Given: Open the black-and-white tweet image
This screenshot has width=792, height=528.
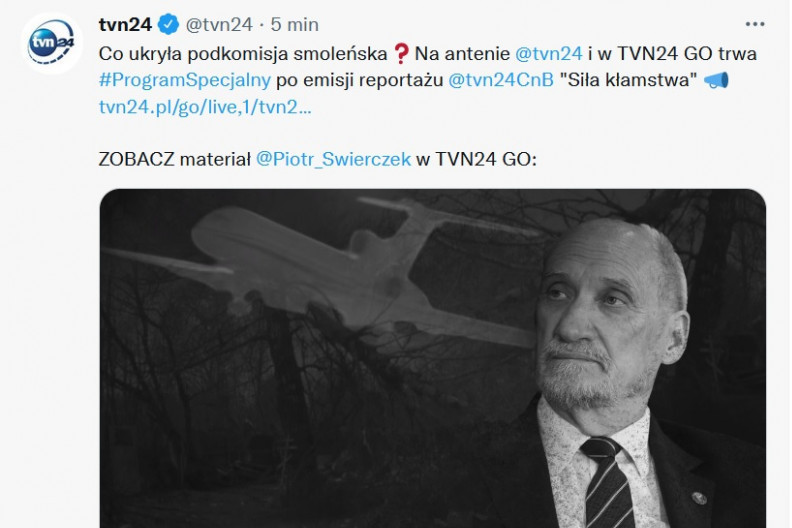Looking at the screenshot, I should point(433,359).
